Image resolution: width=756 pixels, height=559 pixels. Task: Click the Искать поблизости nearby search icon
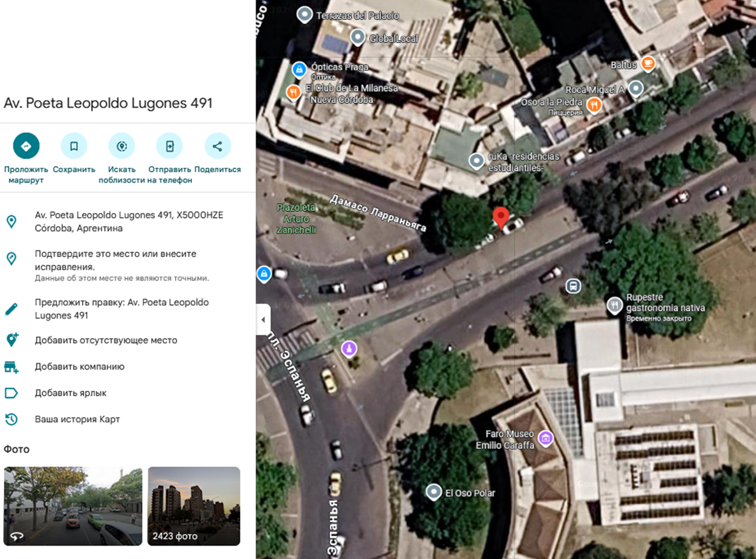[122, 146]
